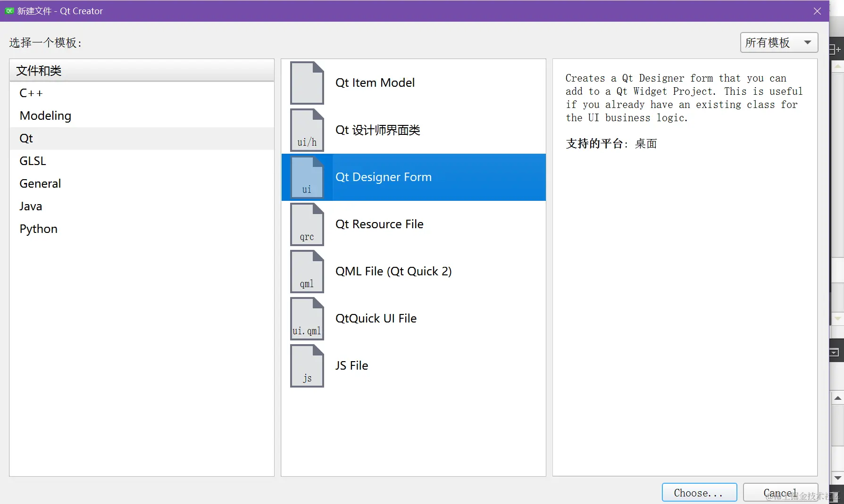This screenshot has width=844, height=504.
Task: Open the 所有模板 filter dropdown
Action: click(779, 43)
